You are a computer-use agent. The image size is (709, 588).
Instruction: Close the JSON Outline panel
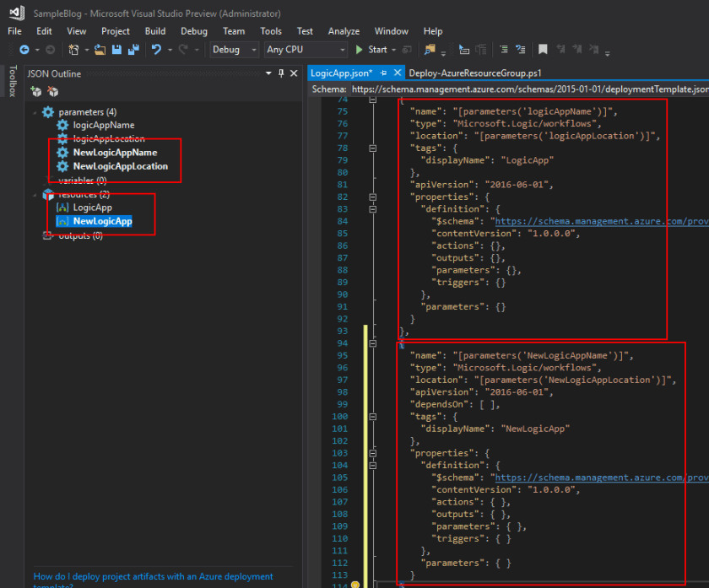pos(293,73)
